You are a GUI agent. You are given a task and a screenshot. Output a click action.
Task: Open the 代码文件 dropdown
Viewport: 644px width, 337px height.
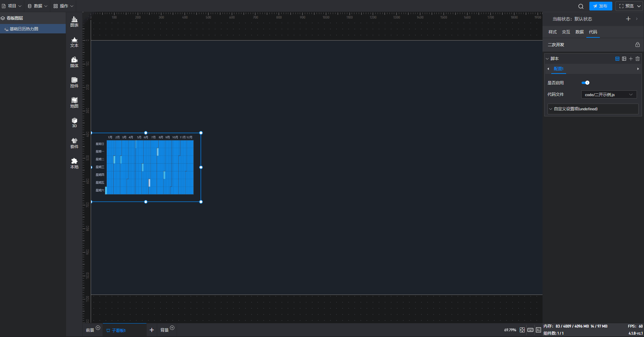click(x=609, y=94)
